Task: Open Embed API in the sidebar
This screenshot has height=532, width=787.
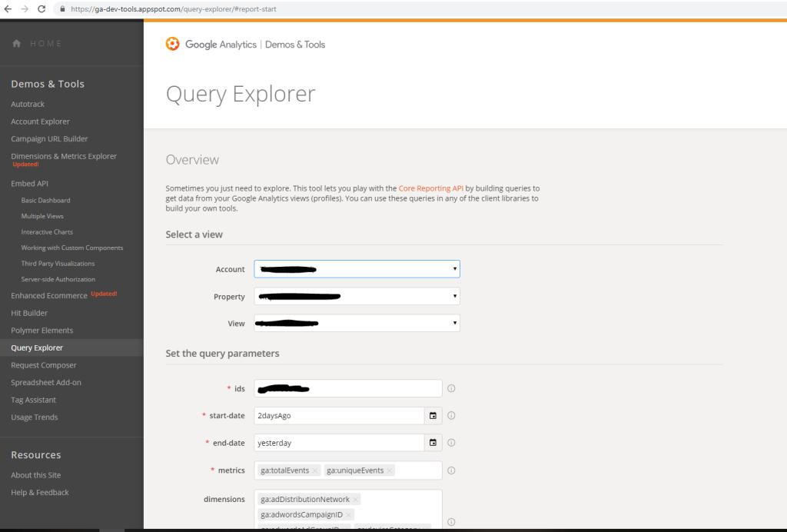Action: (x=30, y=184)
